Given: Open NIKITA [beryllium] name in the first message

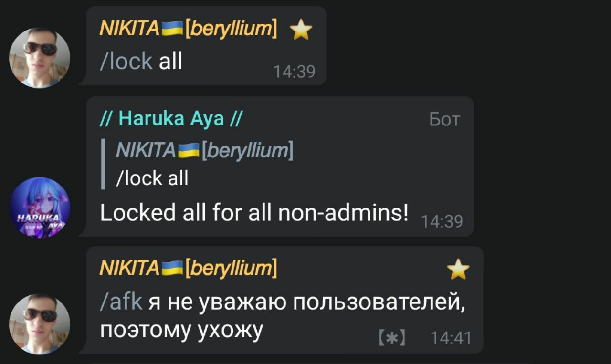Looking at the screenshot, I should click(x=188, y=30).
